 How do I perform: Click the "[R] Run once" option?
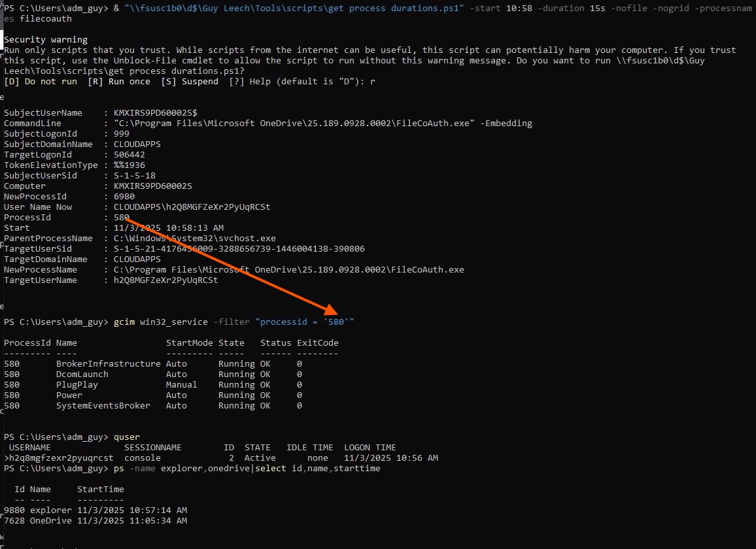119,82
